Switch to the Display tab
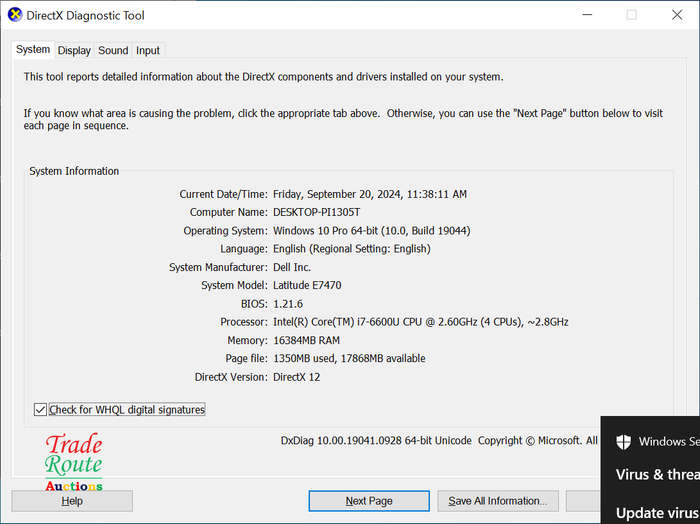The height and width of the screenshot is (524, 700). click(74, 50)
